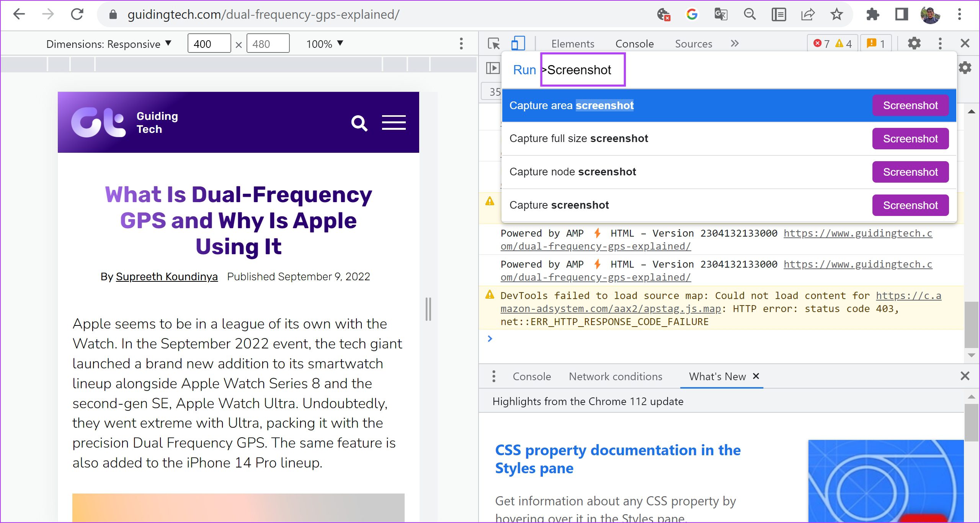This screenshot has width=980, height=523.
Task: Click the What's New panel scrollbar thumb
Action: pos(971,423)
